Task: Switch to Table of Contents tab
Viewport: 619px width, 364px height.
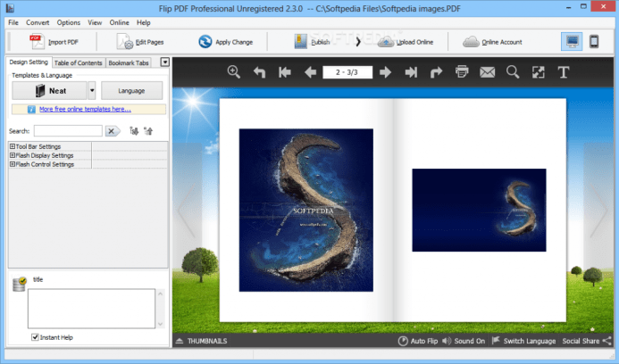Action: tap(78, 62)
